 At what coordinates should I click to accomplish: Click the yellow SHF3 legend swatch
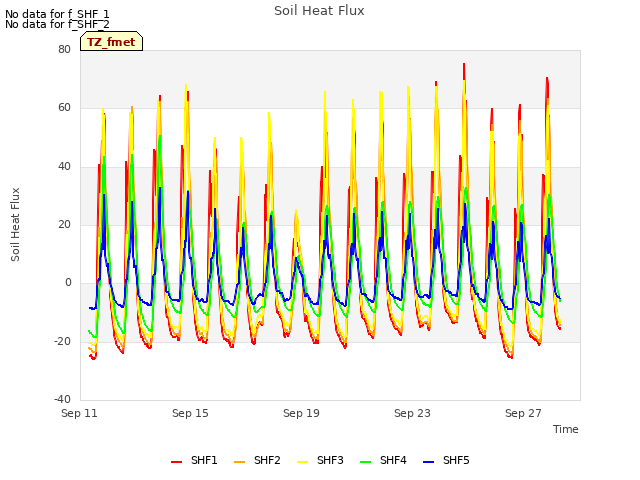coord(302,462)
